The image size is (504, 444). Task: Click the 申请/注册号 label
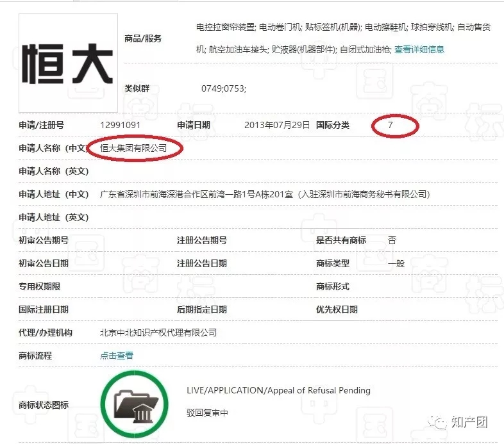41,126
